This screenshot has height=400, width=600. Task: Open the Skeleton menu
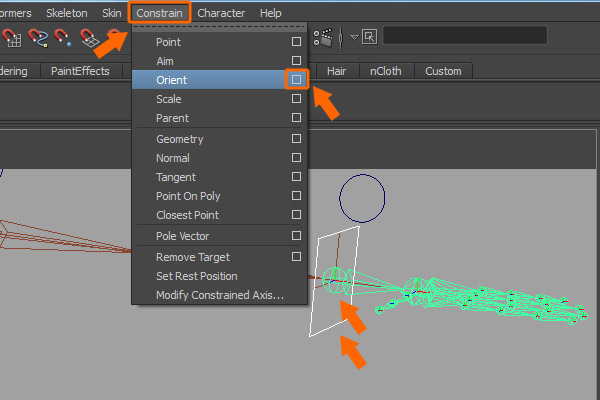pyautogui.click(x=67, y=13)
